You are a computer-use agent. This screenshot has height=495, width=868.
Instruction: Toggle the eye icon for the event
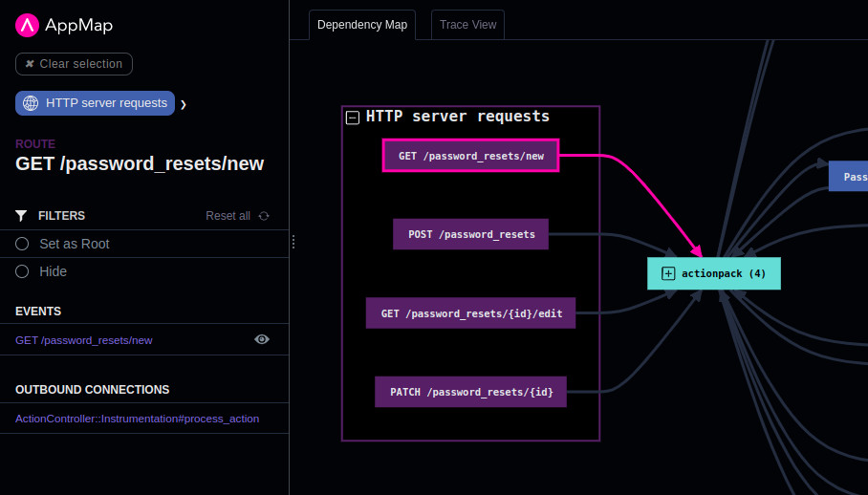pos(262,339)
